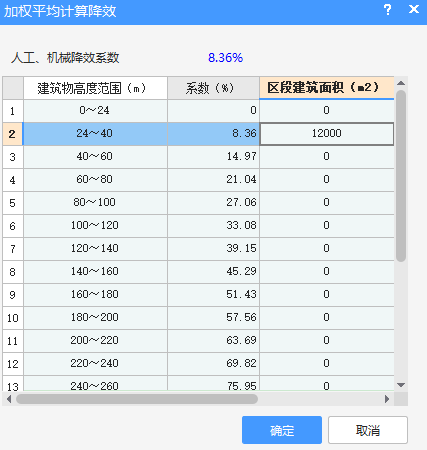Close the 加权平均计算降效 dialog
The height and width of the screenshot is (450, 427).
(414, 9)
